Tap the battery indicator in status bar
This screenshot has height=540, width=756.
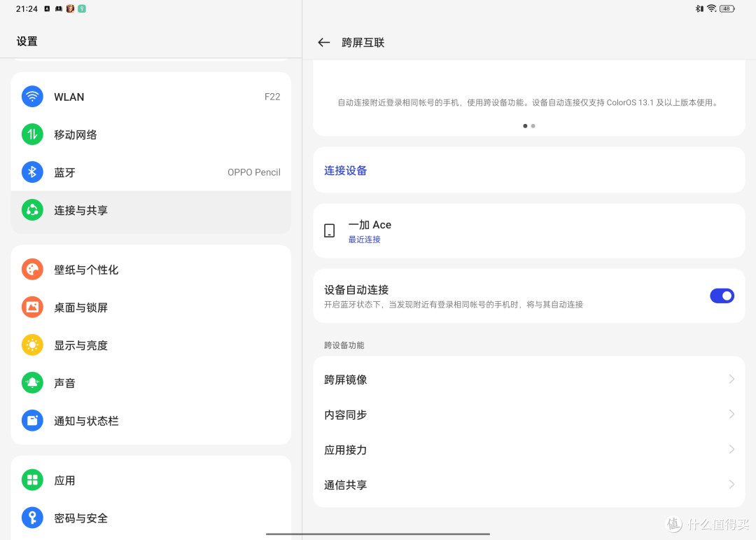coord(727,8)
